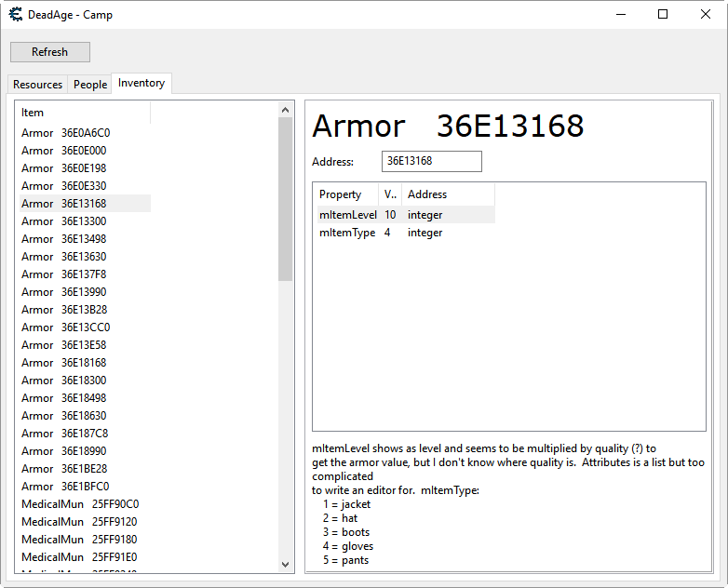Maximize the DeadAge - Camp window

[663, 14]
